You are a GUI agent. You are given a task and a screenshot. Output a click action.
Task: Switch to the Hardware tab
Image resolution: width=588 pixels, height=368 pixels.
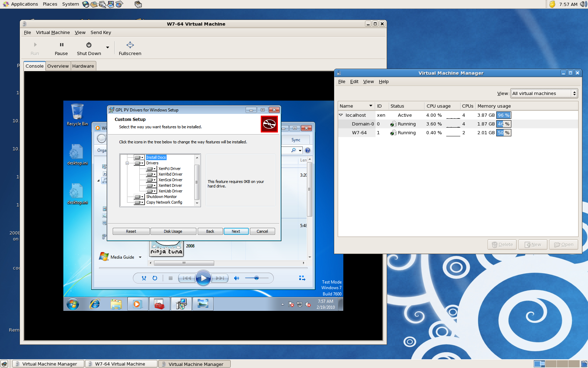click(83, 66)
